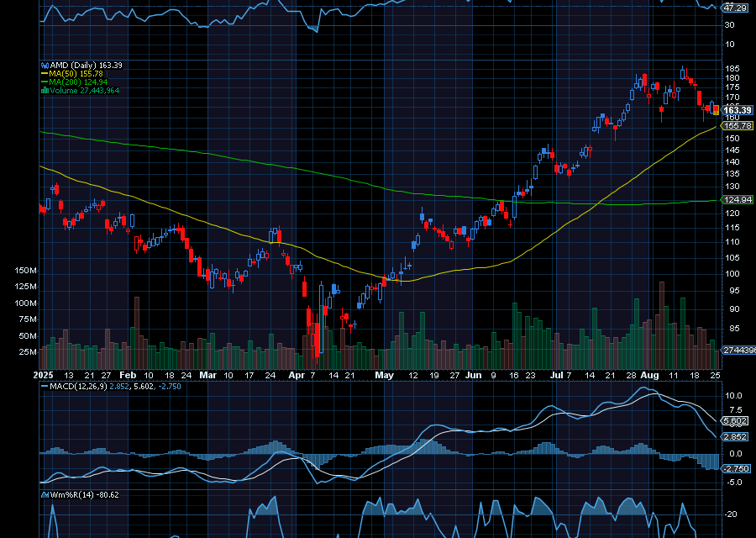The height and width of the screenshot is (538, 756).
Task: Click the 16 date label in June
Action: [x=514, y=375]
